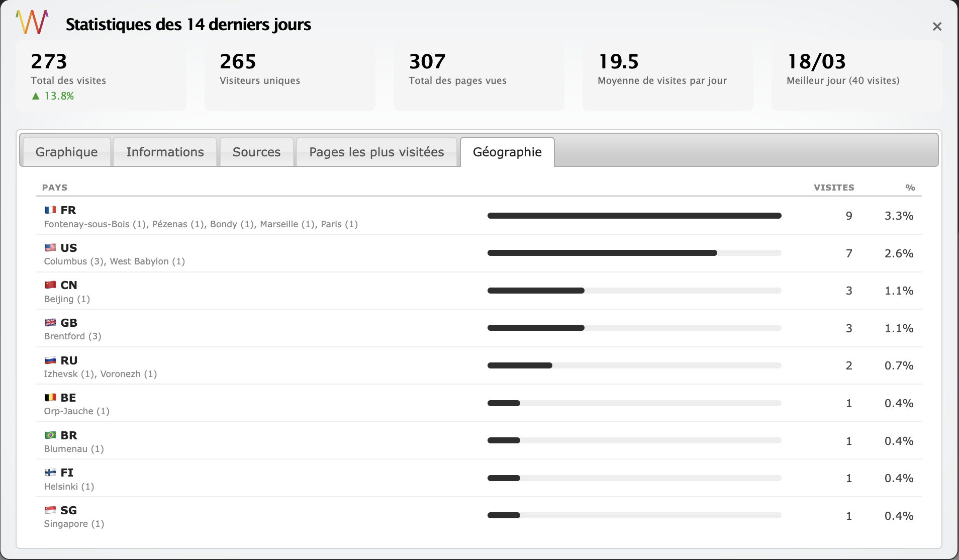959x560 pixels.
Task: Click the China flag icon
Action: [x=50, y=285]
